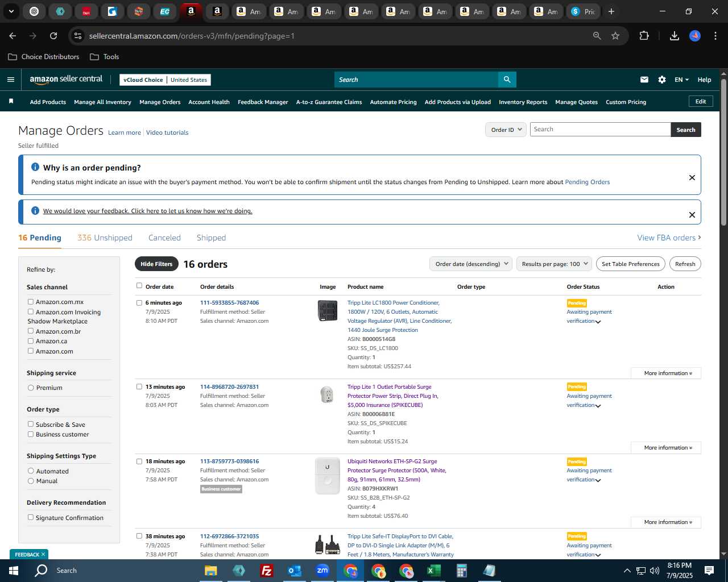Open the Results per page dropdown
728x582 pixels.
pyautogui.click(x=555, y=264)
